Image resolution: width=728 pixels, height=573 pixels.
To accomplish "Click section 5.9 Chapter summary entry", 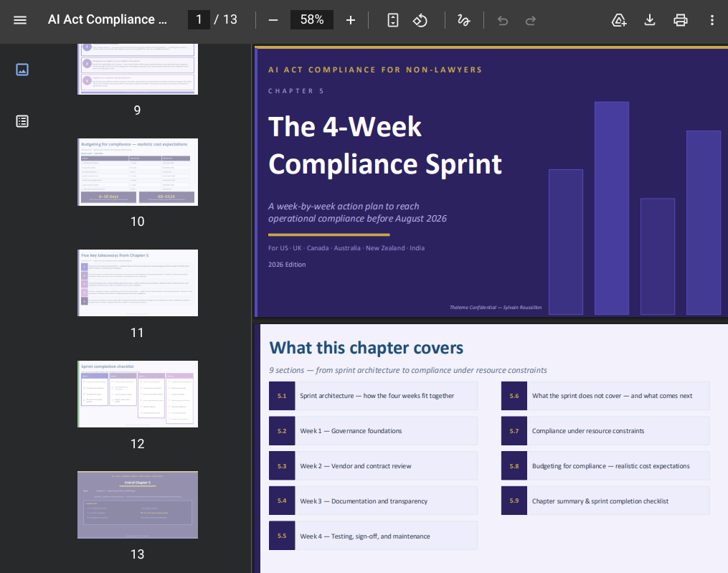I will (605, 501).
